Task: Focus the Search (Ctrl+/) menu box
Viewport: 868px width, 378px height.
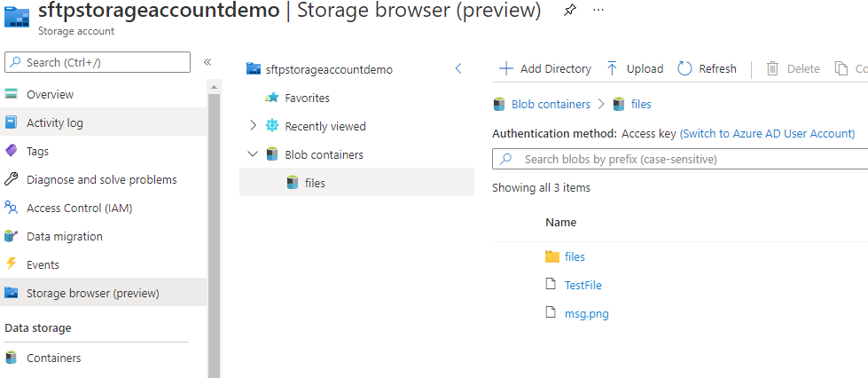Action: point(98,62)
